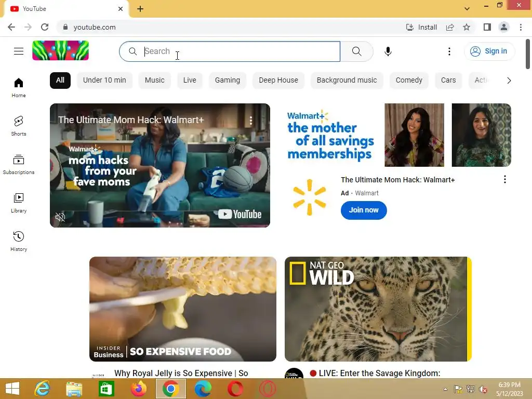
Task: Open Subscriptions from the sidebar
Action: [19, 165]
